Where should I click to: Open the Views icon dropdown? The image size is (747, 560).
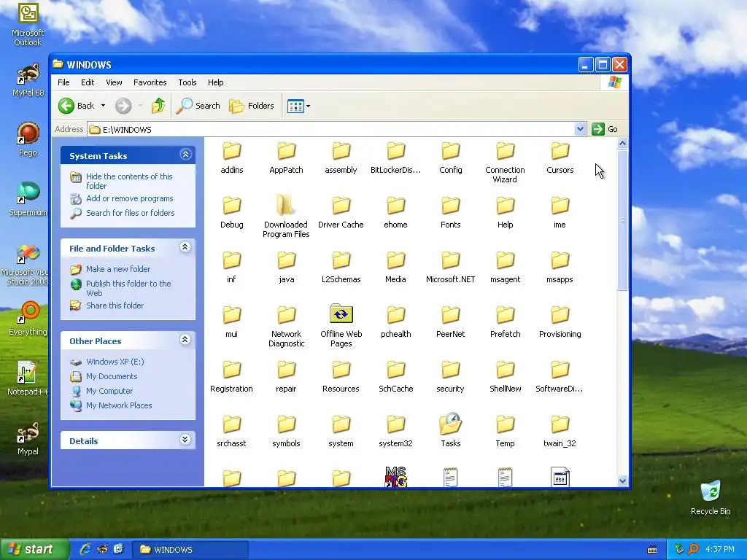tap(298, 106)
